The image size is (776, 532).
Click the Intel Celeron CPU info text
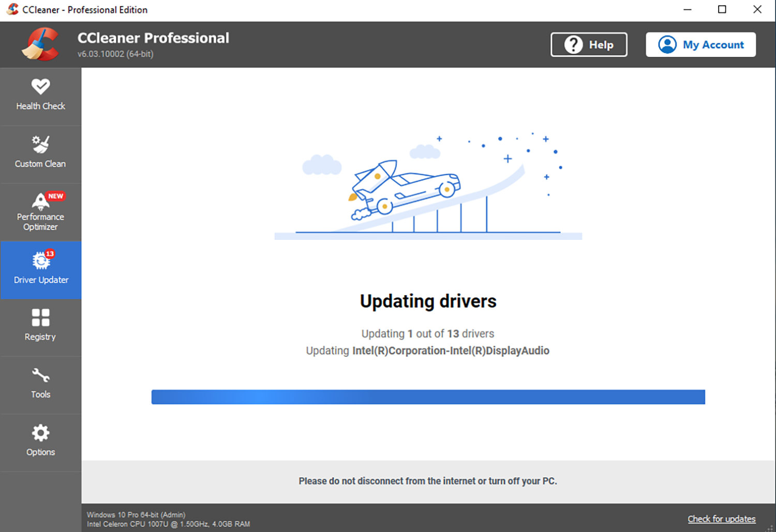[x=168, y=524]
